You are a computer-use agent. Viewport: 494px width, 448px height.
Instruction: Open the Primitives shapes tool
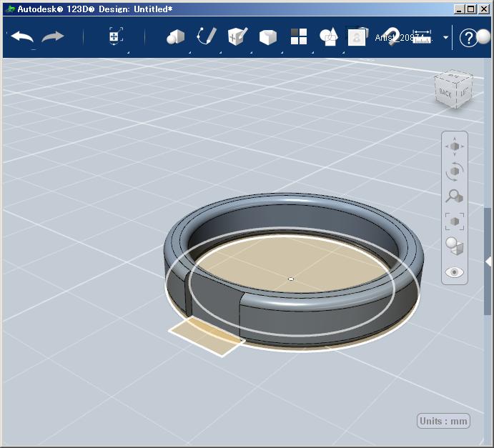click(x=175, y=37)
